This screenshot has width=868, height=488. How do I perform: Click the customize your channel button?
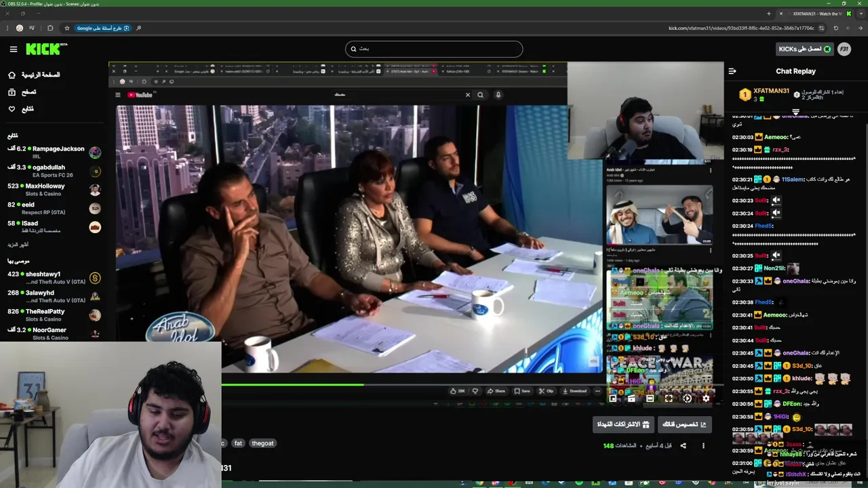point(684,424)
